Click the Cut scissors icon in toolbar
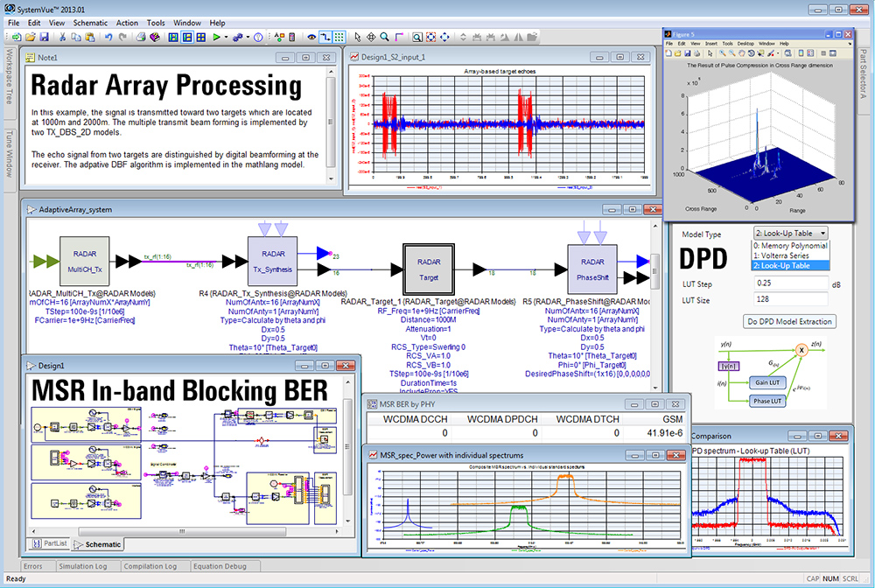875x588 pixels. [63, 37]
